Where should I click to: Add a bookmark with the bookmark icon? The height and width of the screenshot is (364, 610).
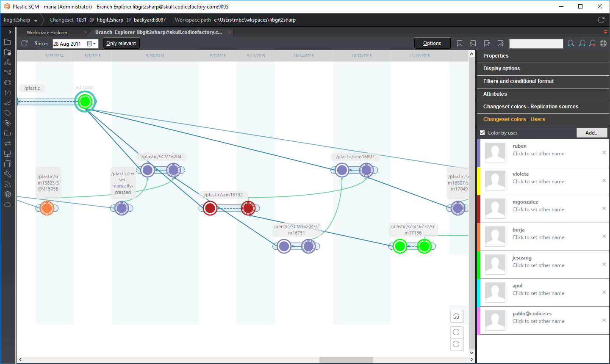(x=460, y=43)
